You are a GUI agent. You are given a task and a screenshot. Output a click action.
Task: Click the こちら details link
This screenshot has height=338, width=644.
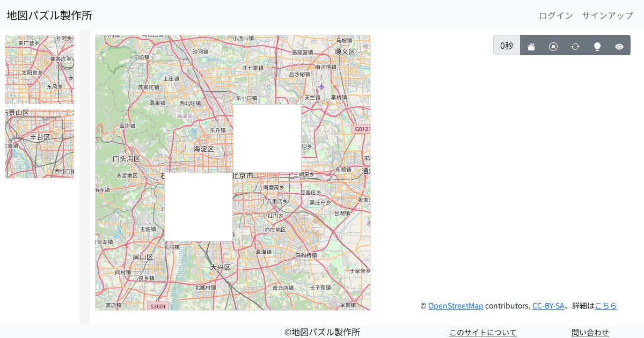tap(606, 306)
